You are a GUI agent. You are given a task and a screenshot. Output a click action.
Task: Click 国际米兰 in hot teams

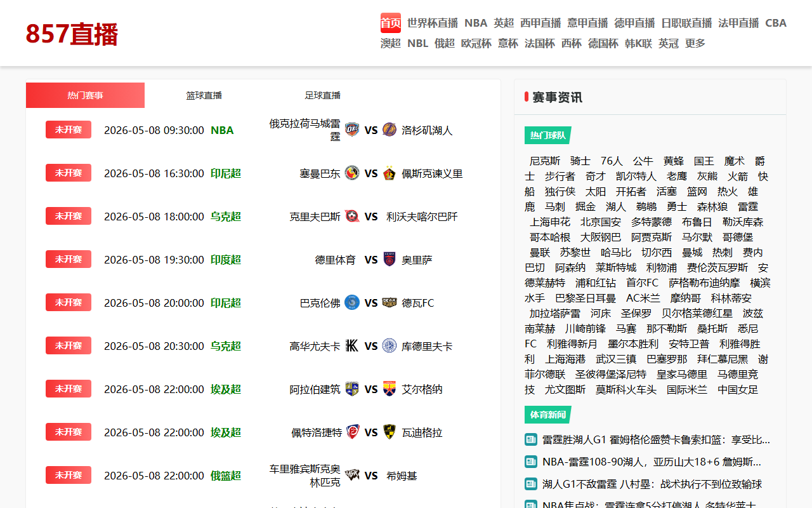tap(687, 389)
